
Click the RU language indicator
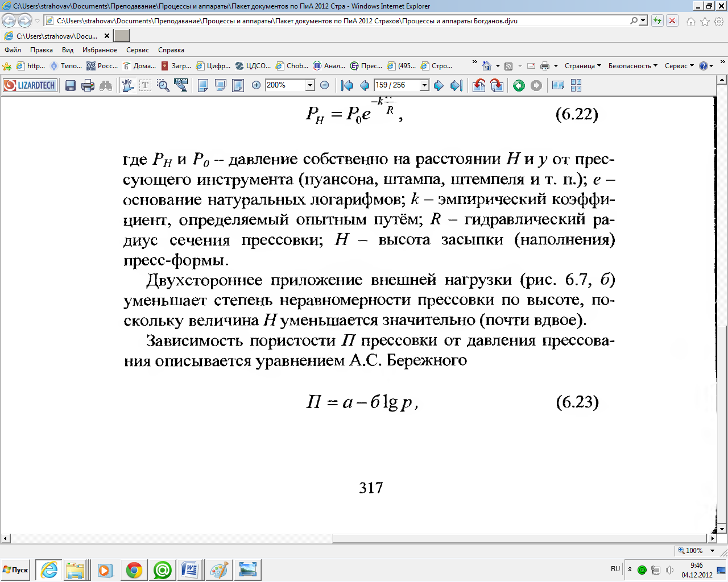click(615, 568)
